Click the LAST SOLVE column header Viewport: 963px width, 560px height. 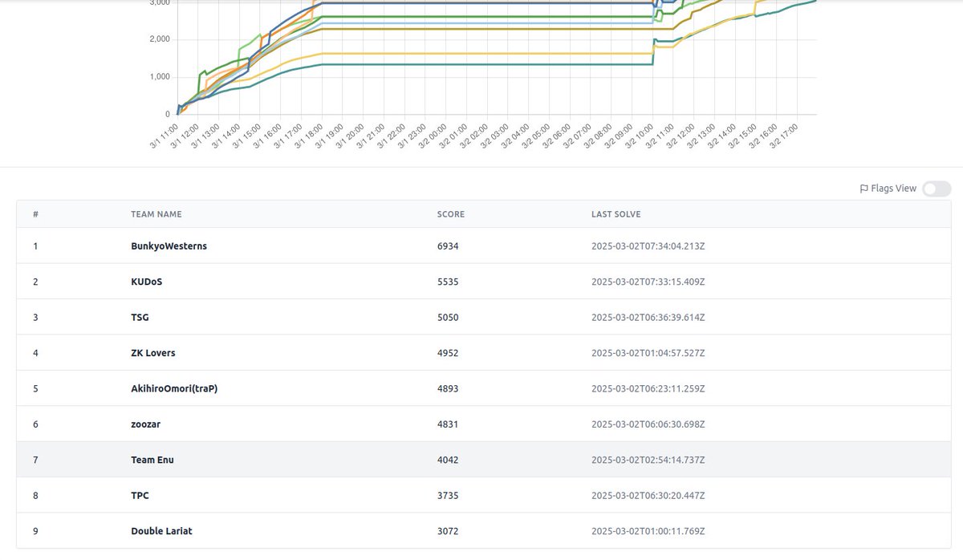click(616, 214)
